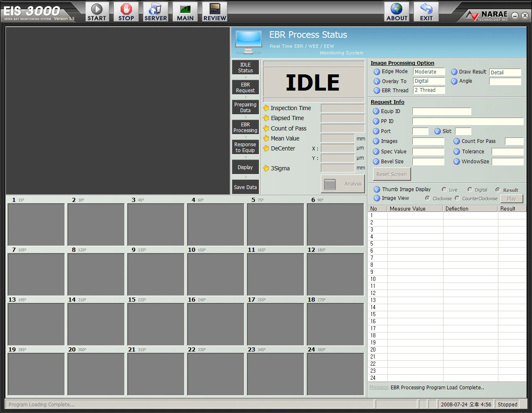Open the ABOUT globe icon
The height and width of the screenshot is (413, 532).
[x=397, y=12]
